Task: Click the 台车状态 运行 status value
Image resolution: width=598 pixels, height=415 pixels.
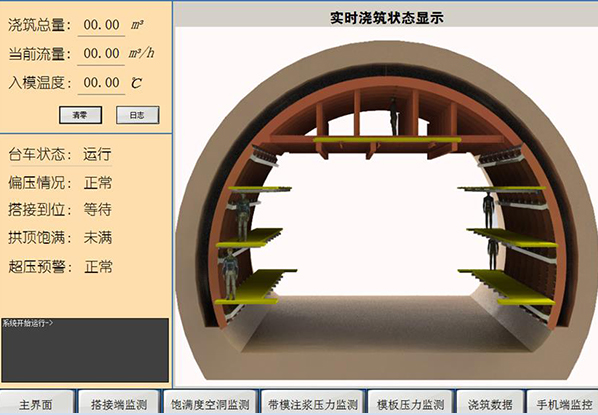Action: 97,154
